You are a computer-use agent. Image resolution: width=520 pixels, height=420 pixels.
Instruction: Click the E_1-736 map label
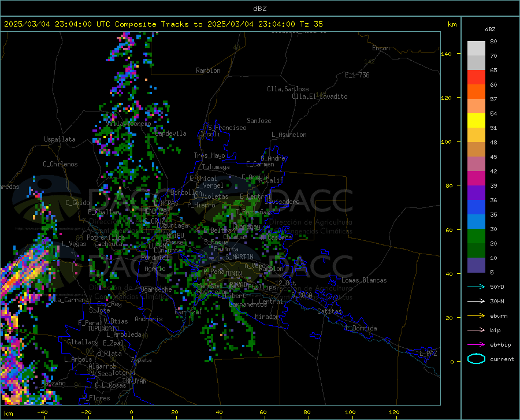click(357, 75)
